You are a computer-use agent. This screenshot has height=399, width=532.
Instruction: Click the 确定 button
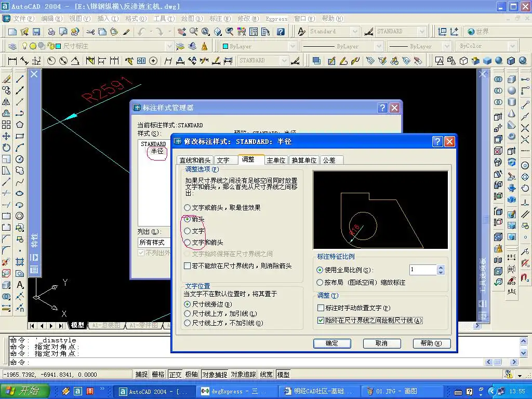[x=332, y=343]
